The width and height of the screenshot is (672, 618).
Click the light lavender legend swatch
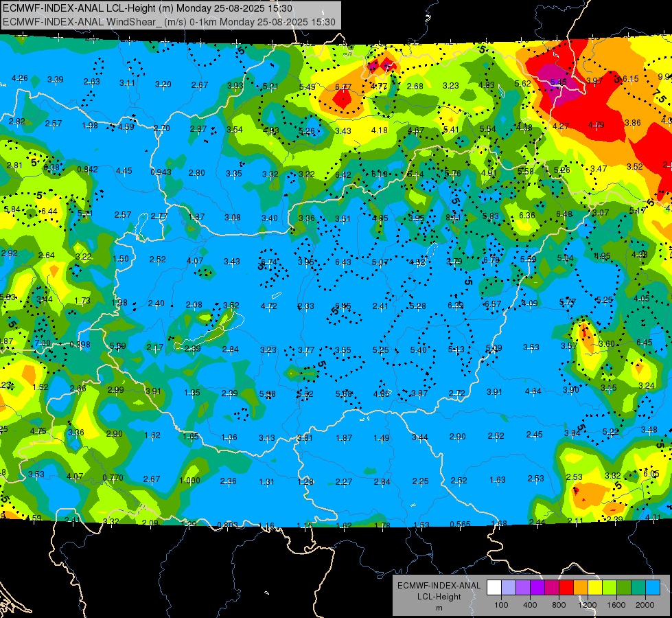508,587
